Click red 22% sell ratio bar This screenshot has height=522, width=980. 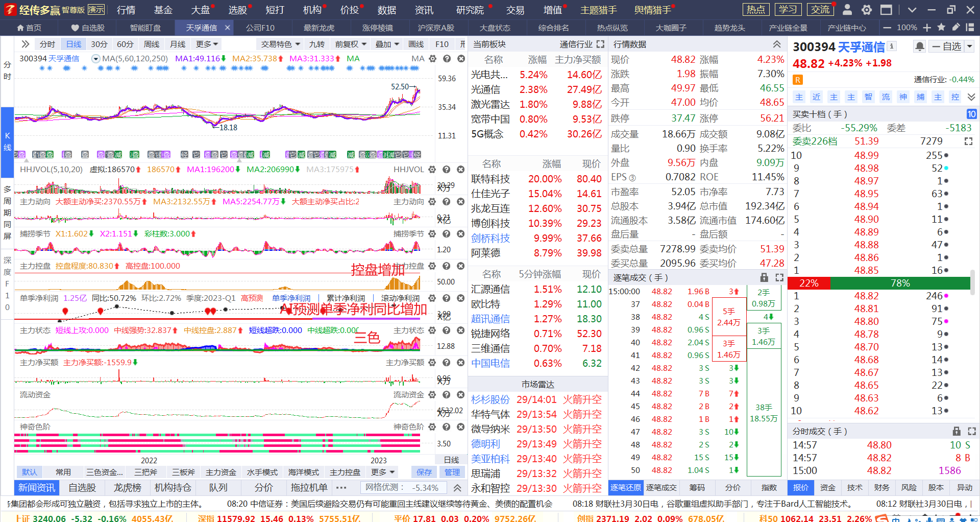pos(809,283)
